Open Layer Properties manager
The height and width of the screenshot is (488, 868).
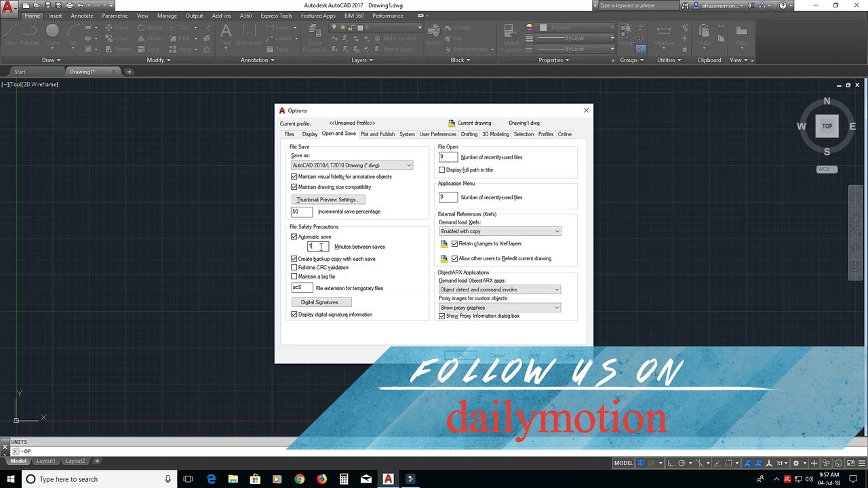click(315, 37)
